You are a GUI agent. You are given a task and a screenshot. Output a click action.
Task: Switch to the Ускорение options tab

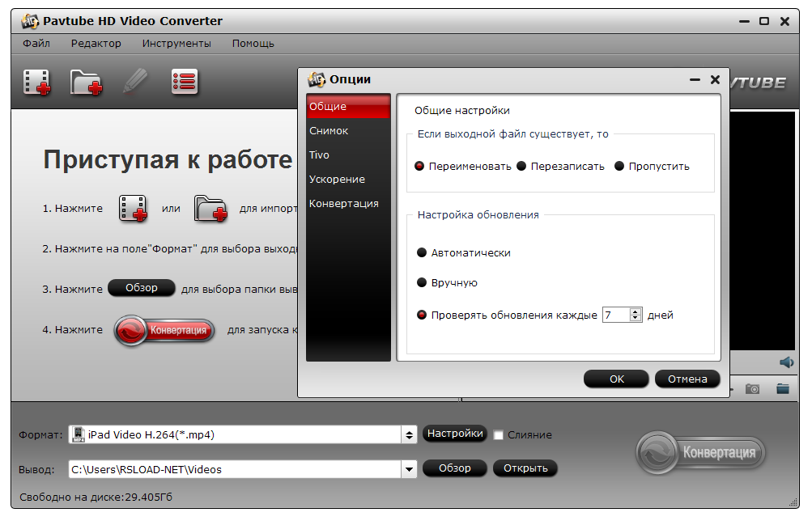pyautogui.click(x=348, y=180)
